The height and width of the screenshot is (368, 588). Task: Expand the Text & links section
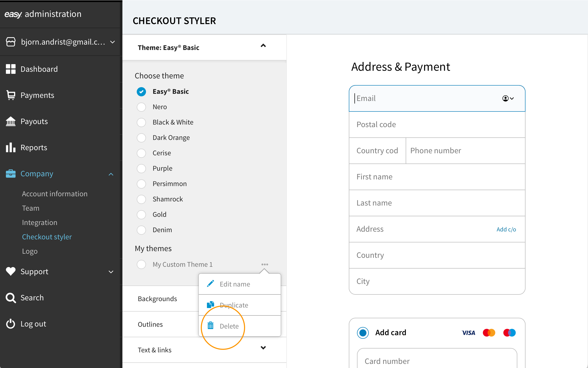point(263,348)
